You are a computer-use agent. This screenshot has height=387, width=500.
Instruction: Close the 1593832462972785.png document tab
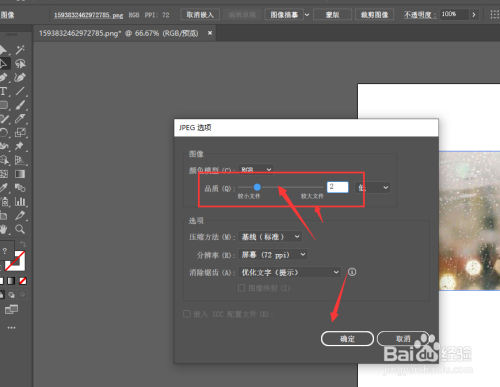210,33
